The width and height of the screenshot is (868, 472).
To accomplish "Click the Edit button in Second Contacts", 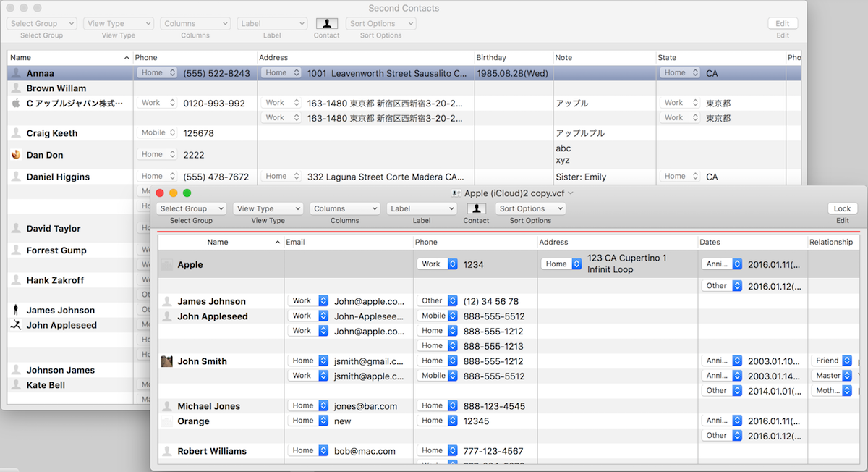I will (x=783, y=24).
